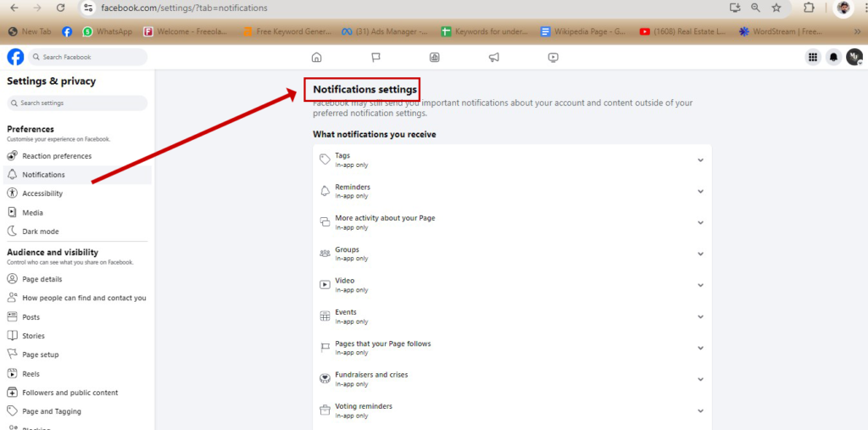The height and width of the screenshot is (430, 868).
Task: Open the Facebook bookmark shortcut icon
Action: [67, 32]
